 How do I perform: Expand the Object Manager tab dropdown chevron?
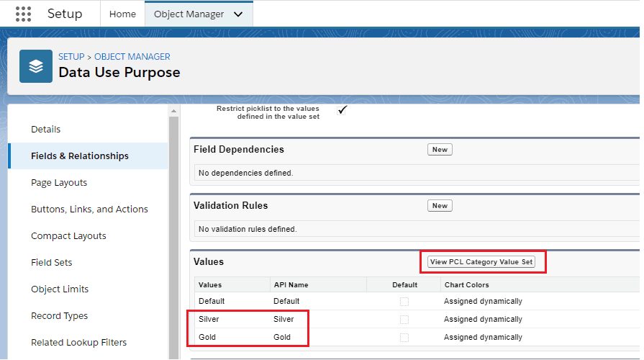(238, 14)
